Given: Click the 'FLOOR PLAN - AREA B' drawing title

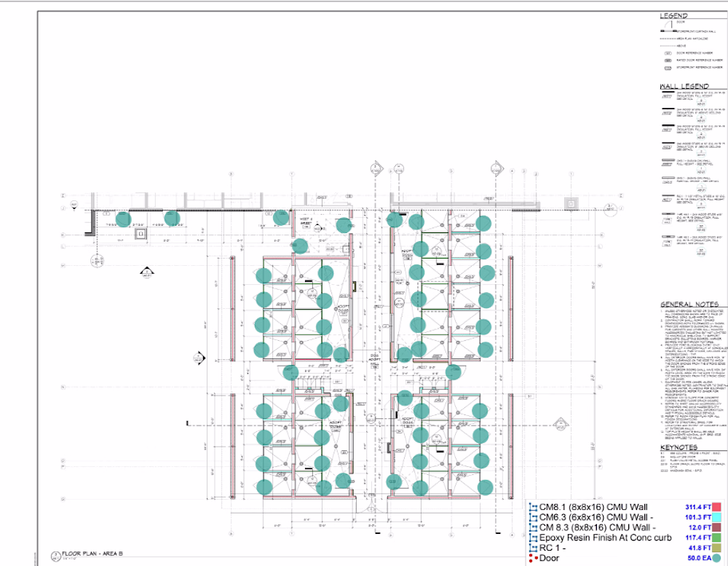Looking at the screenshot, I should click(x=92, y=554).
